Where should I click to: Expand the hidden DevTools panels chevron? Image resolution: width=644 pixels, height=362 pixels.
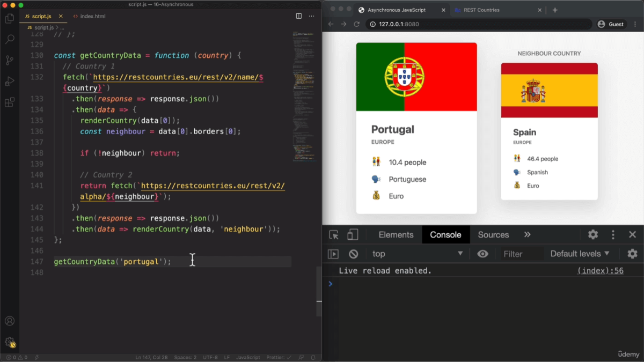pyautogui.click(x=527, y=234)
